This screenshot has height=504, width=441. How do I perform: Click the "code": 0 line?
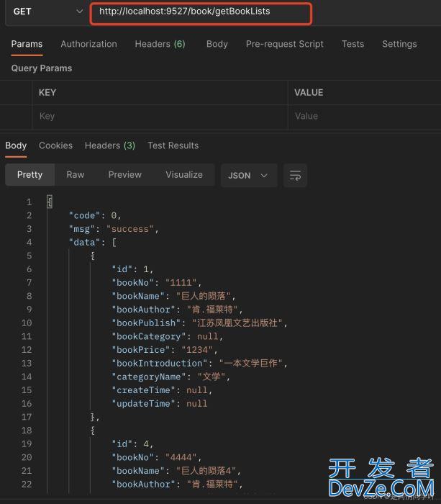coord(95,215)
